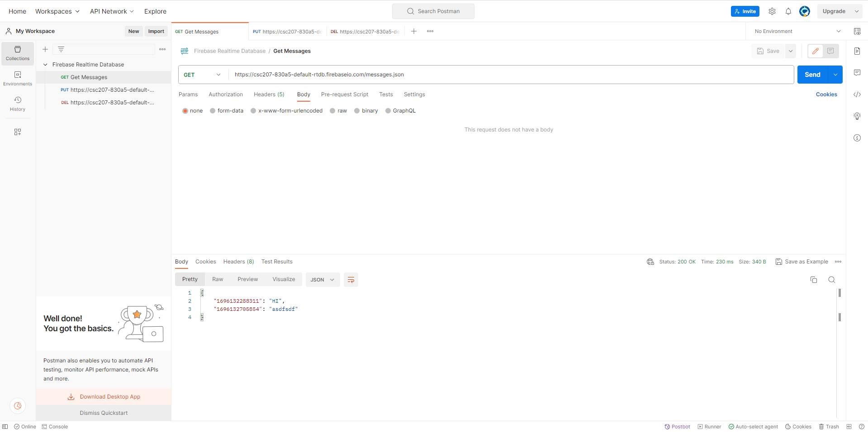Screen dimensions: 868x432
Task: Switch to Tests tab
Action: pyautogui.click(x=386, y=94)
